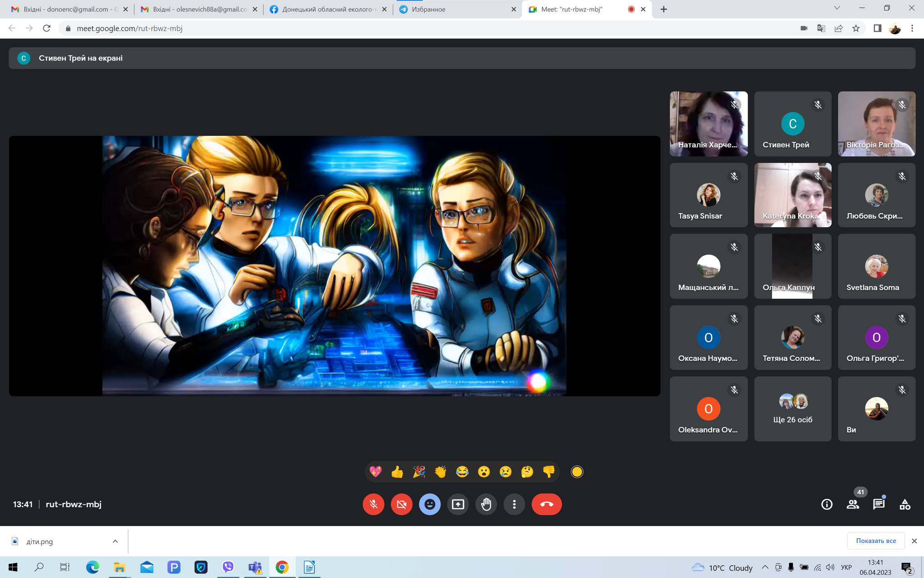
Task: Switch УКР keyboard language in tray
Action: coord(846,567)
